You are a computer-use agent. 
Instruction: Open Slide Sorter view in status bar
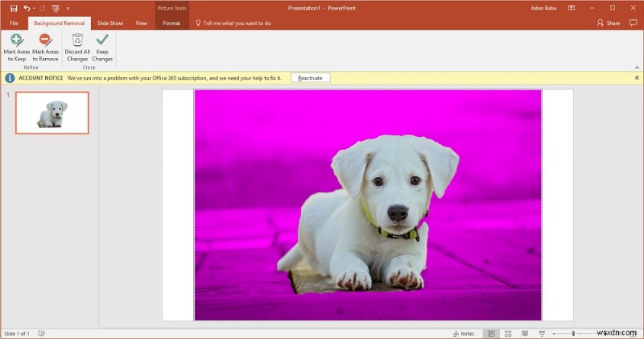click(507, 333)
